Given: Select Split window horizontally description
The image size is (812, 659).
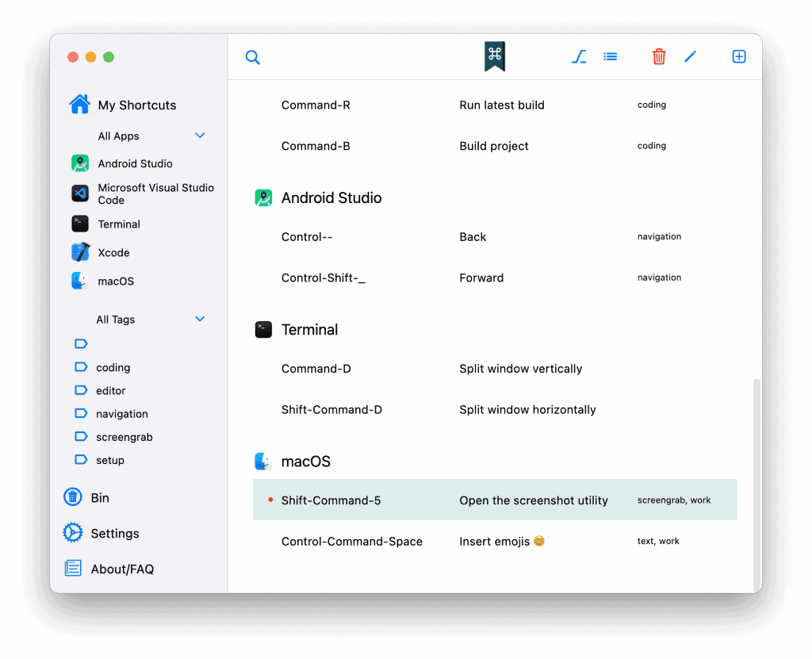Looking at the screenshot, I should (x=527, y=410).
